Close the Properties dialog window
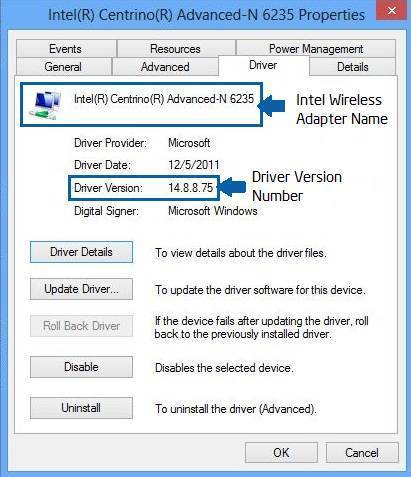411x477 pixels. pyautogui.click(x=391, y=11)
